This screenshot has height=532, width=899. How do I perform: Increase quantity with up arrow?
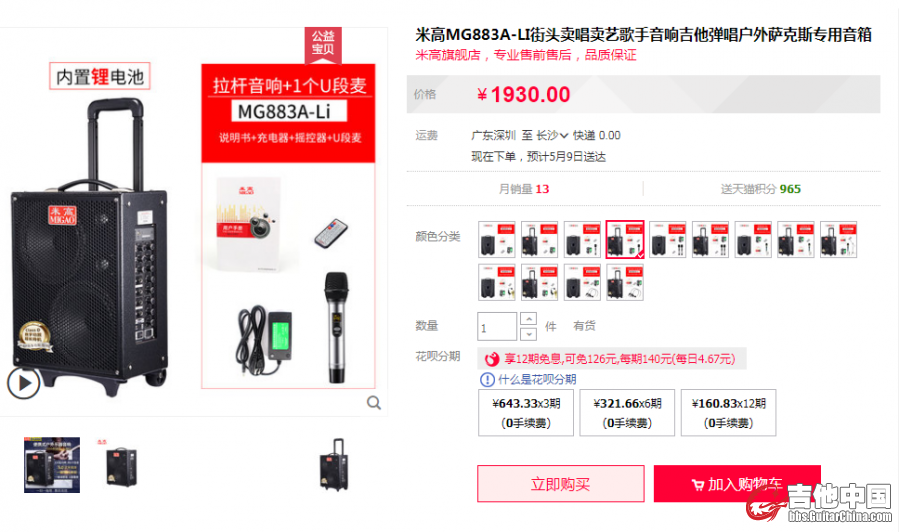point(528,318)
